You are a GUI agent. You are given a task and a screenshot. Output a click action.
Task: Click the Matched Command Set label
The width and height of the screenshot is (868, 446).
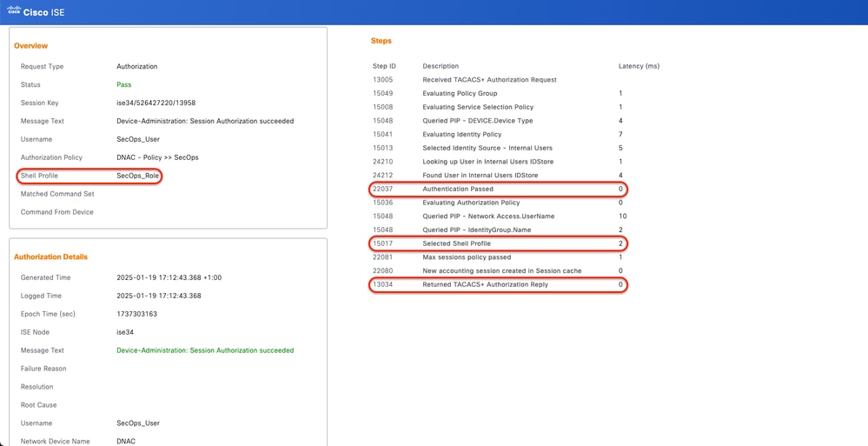[57, 194]
